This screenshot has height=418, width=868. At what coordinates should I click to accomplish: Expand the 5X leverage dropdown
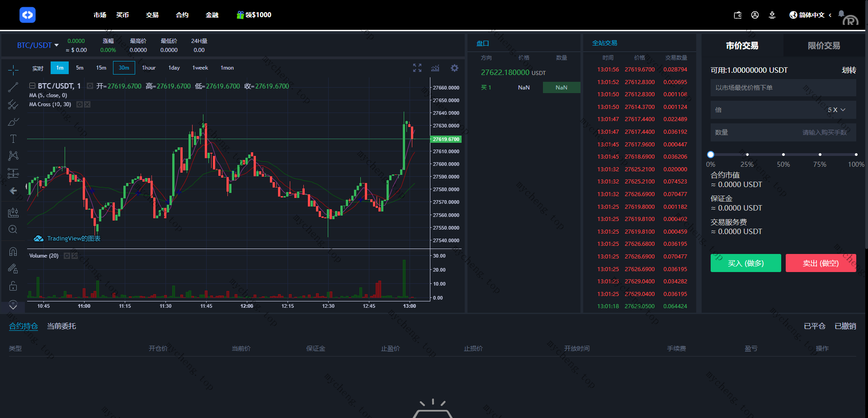coord(836,110)
